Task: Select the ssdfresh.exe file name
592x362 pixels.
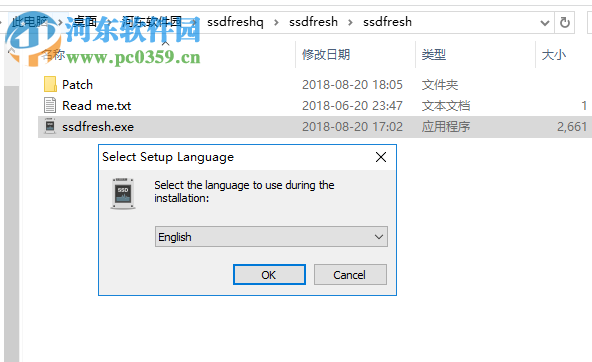Action: tap(98, 126)
